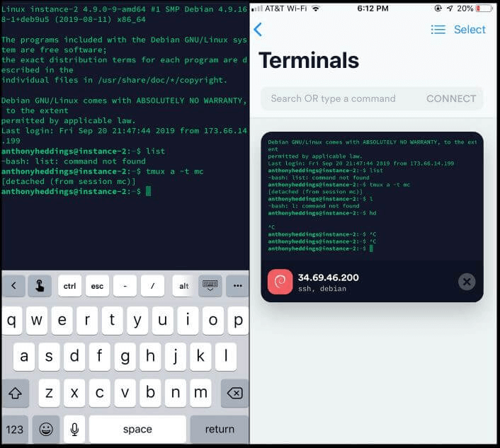The image size is (500, 448).
Task: Tap the w key
Action: click(x=37, y=320)
